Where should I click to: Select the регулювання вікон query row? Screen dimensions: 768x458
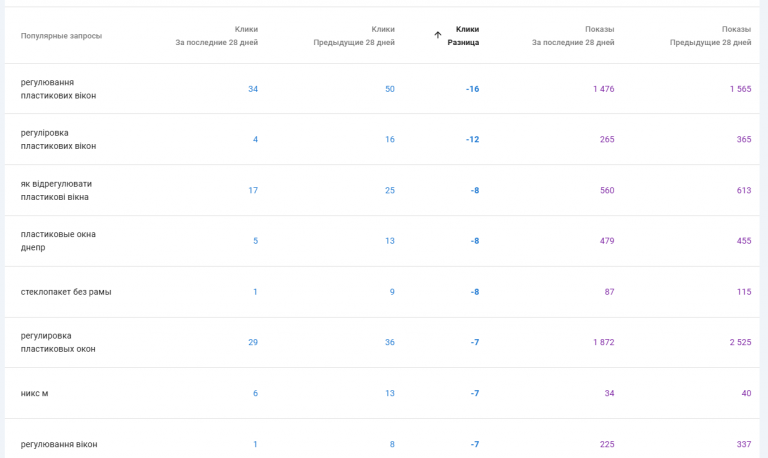pos(59,444)
